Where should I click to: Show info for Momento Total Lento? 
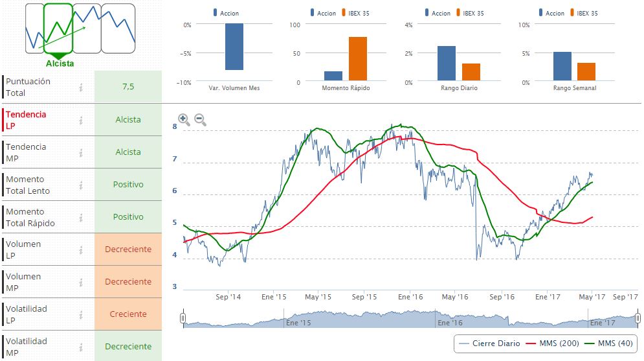pyautogui.click(x=81, y=185)
